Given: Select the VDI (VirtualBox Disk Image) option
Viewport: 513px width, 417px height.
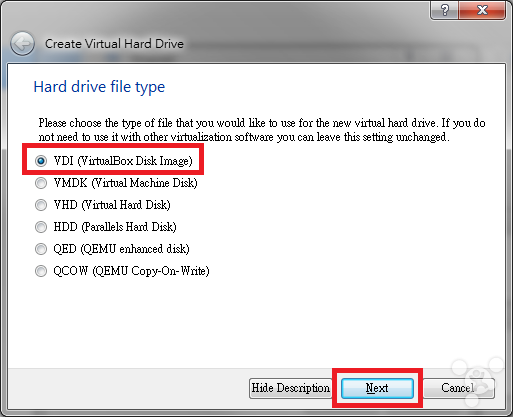Looking at the screenshot, I should 113,161.
